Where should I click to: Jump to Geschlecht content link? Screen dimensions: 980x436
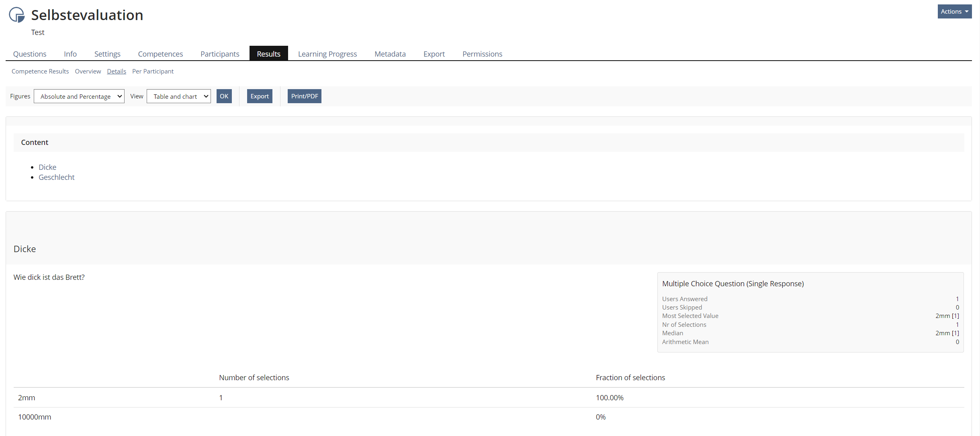[x=57, y=177]
